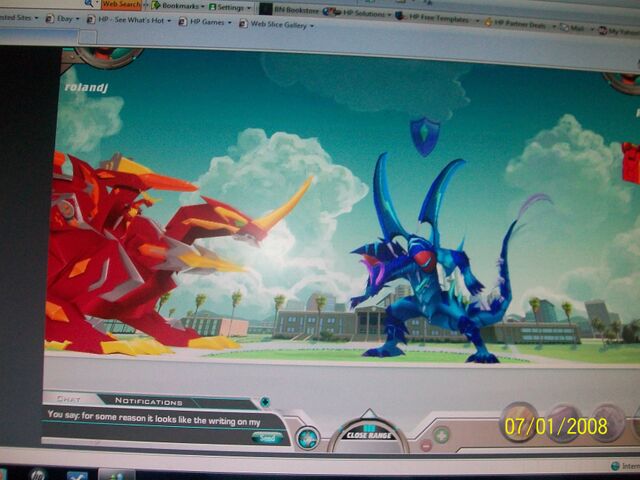This screenshot has width=640, height=480.
Task: Click the red Web Search button
Action: coord(120,5)
